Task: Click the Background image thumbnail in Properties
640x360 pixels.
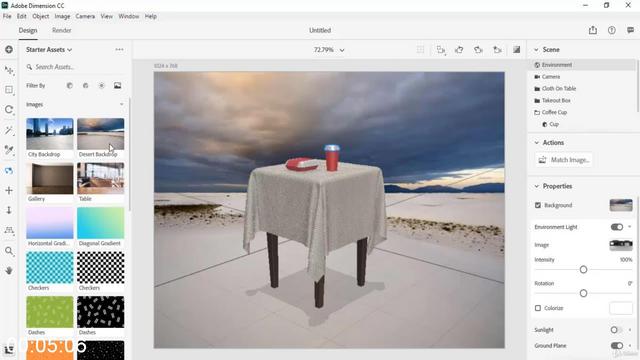Action: tap(621, 205)
